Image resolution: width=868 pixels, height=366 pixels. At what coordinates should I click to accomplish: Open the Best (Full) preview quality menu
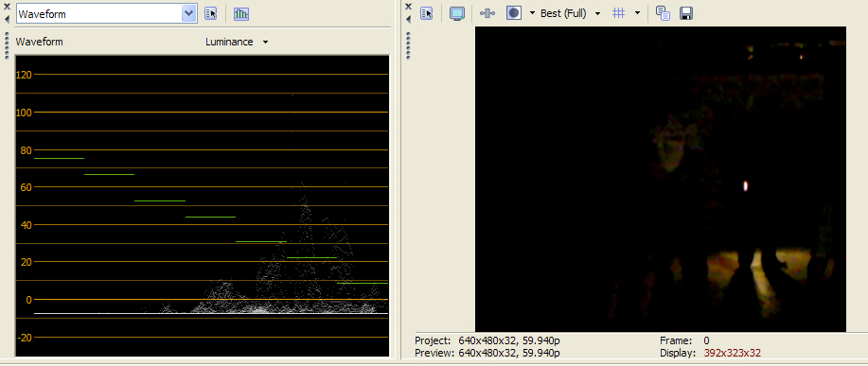click(x=570, y=14)
